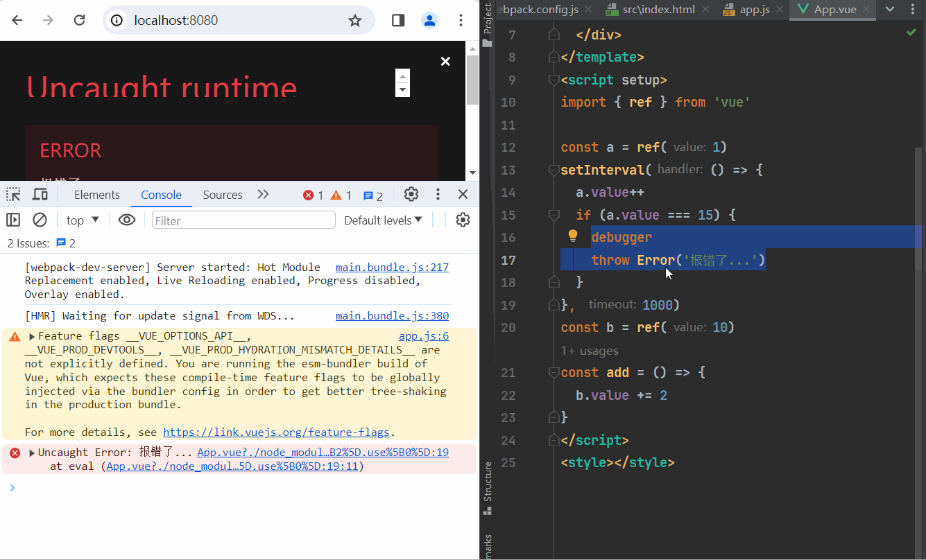The image size is (926, 560).
Task: Open DevTools settings gear
Action: (411, 194)
